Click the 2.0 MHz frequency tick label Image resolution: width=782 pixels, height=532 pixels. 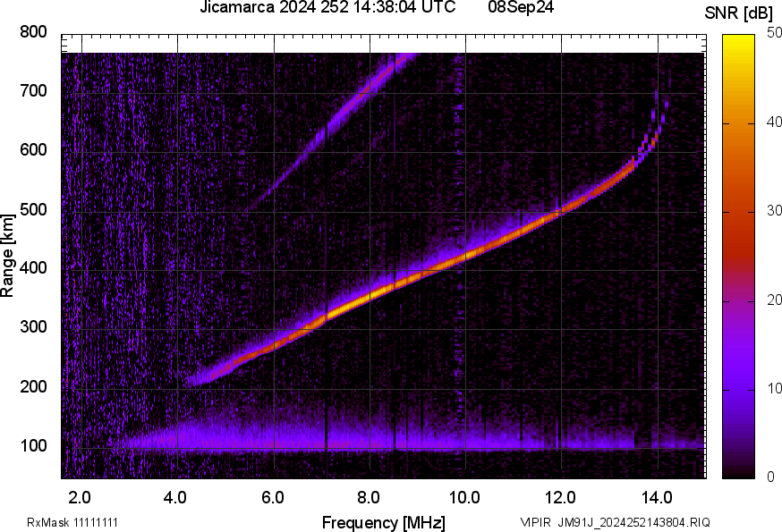click(x=81, y=496)
